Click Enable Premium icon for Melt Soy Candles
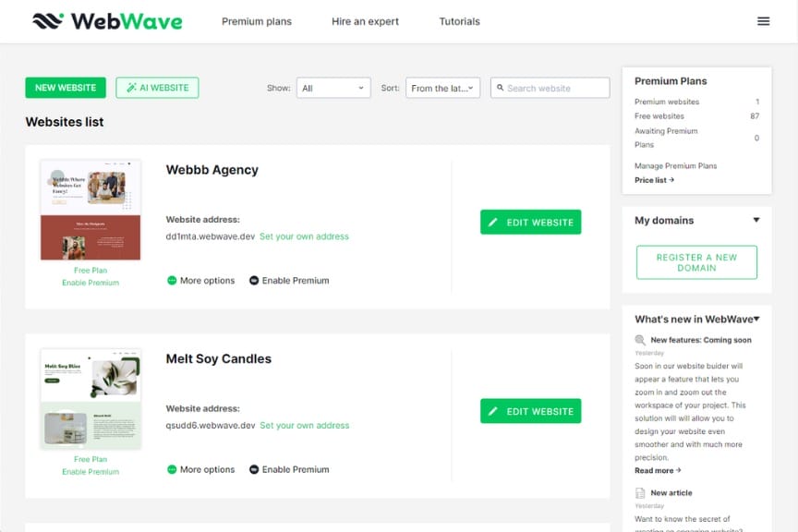 coord(254,469)
